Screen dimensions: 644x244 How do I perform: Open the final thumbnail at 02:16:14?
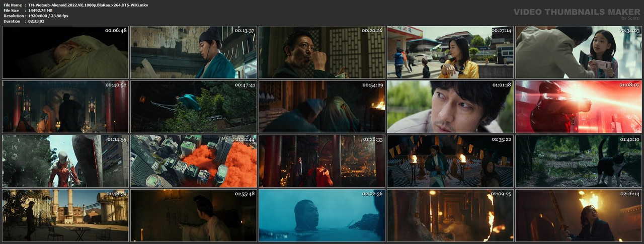click(x=579, y=215)
